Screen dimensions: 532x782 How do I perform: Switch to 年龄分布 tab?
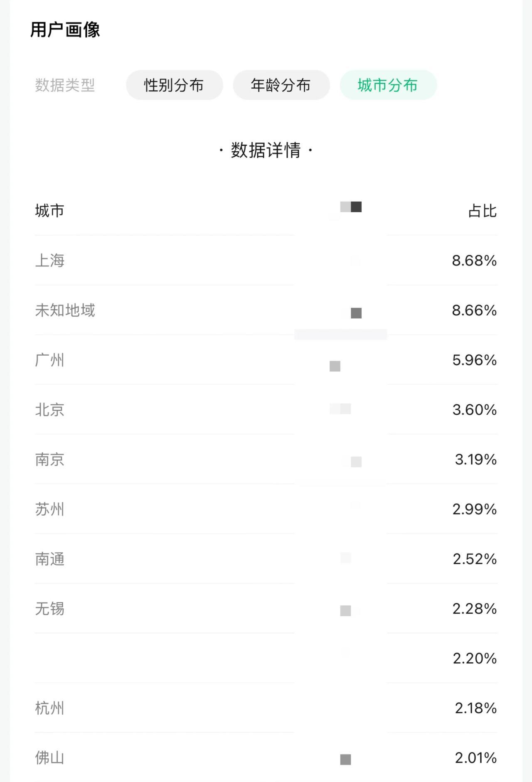point(281,85)
